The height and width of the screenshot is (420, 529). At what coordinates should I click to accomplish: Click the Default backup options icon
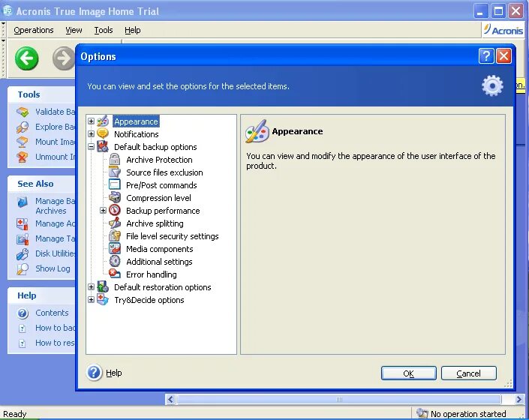coord(103,147)
